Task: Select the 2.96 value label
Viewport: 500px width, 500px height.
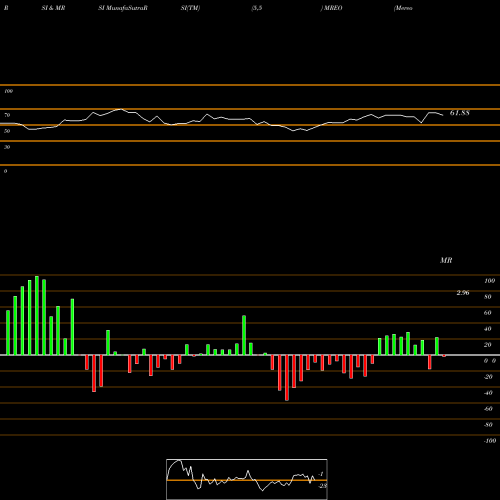Action: [x=463, y=293]
